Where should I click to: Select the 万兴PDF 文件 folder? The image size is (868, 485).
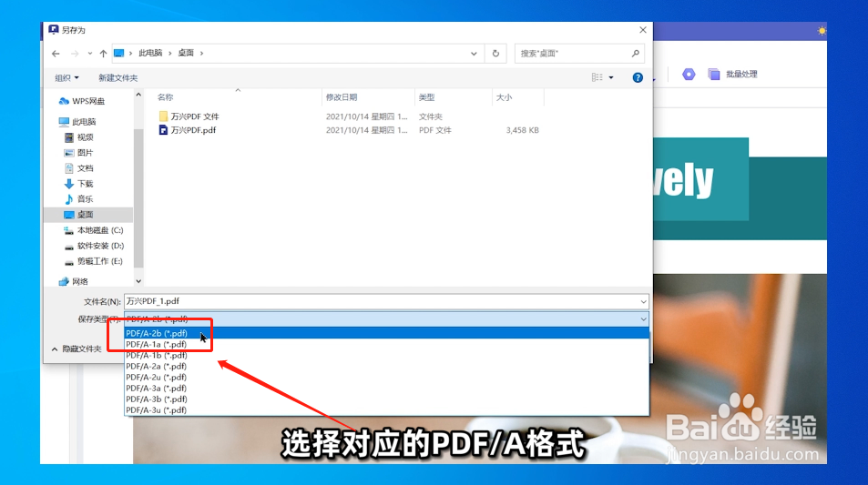click(189, 116)
